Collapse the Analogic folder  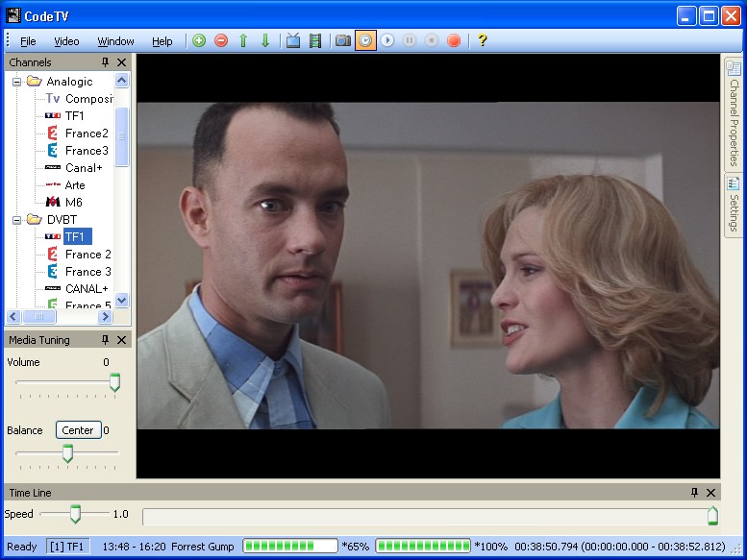pyautogui.click(x=17, y=82)
